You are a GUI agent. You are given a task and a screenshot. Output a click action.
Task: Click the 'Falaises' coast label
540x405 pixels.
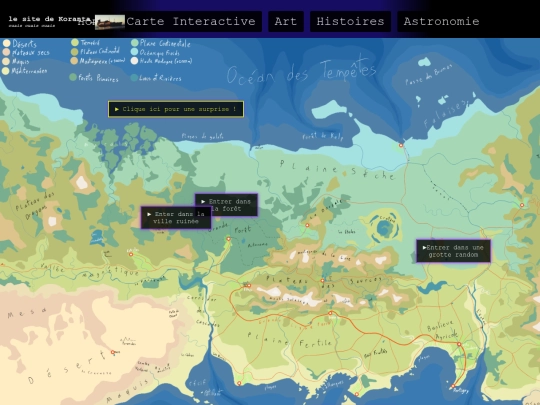tap(445, 113)
